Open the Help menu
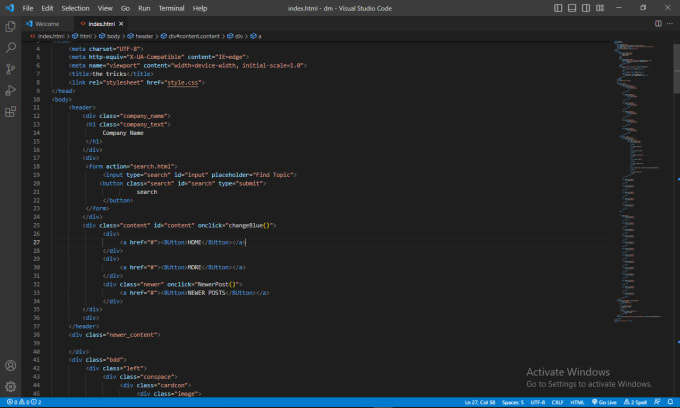Image resolution: width=680 pixels, height=408 pixels. pos(200,8)
